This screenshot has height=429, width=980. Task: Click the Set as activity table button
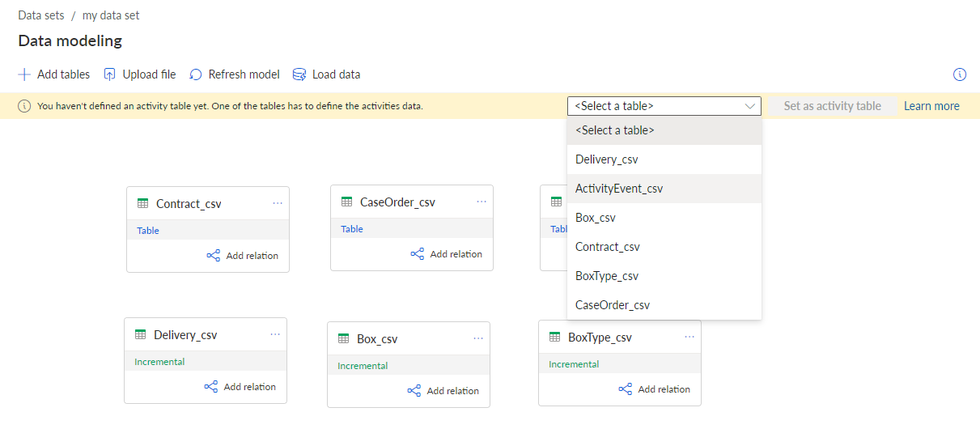[x=832, y=106]
